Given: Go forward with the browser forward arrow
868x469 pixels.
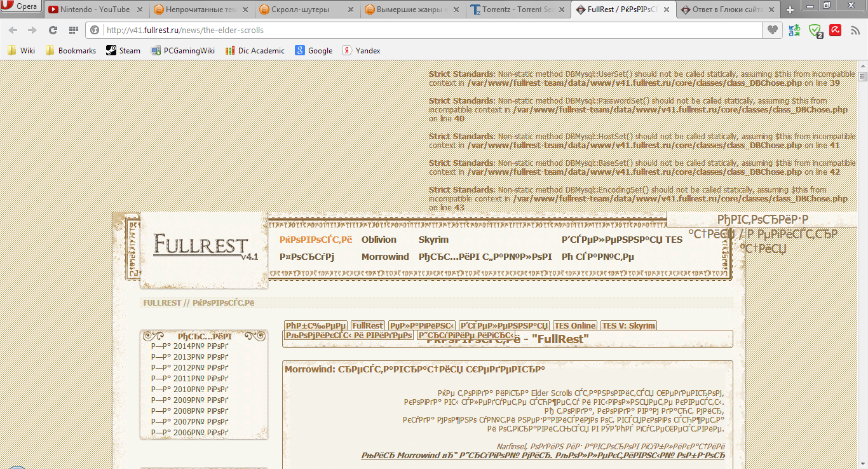Looking at the screenshot, I should point(32,30).
